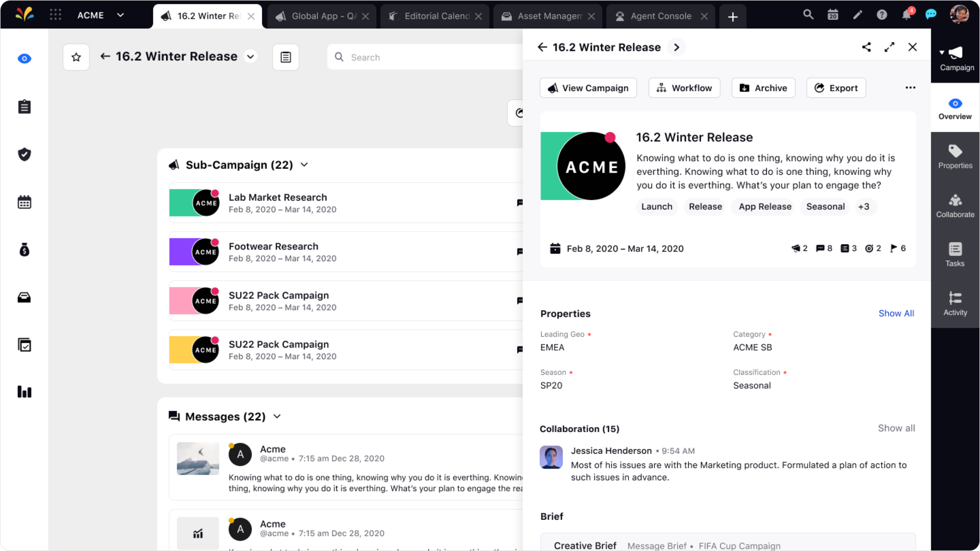This screenshot has height=551, width=980.
Task: Open the approvals checklist icon in left sidebar
Action: (x=24, y=345)
